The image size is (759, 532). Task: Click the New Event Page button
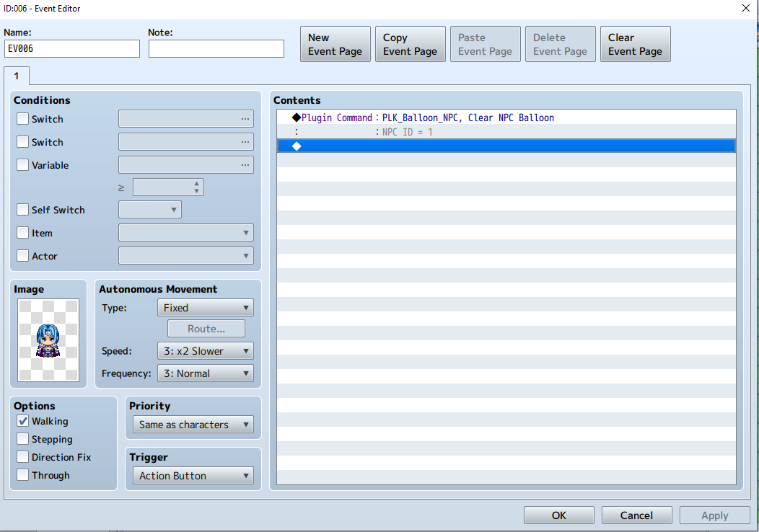coord(335,44)
